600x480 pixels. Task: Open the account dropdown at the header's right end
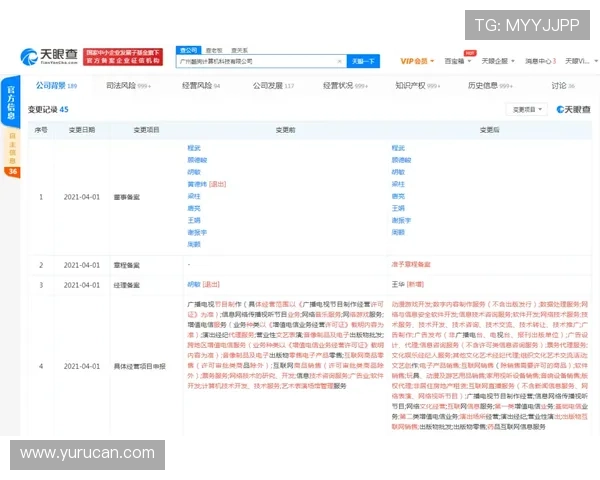[x=581, y=61]
